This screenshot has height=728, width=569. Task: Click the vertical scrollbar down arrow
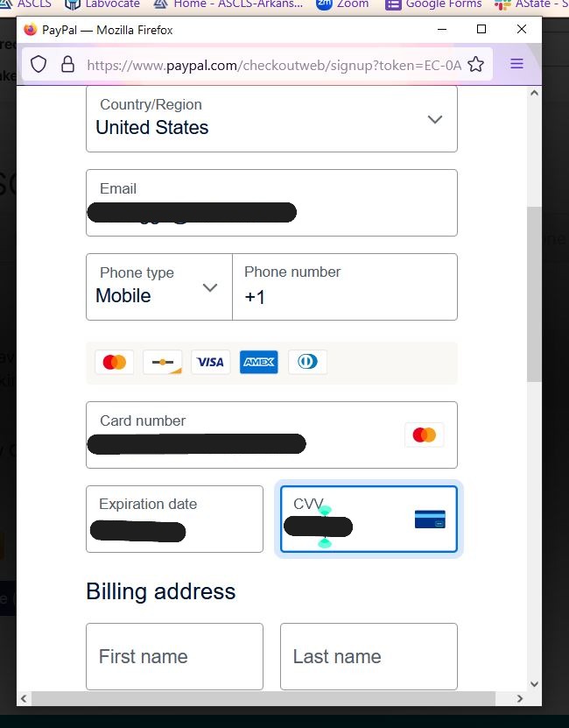point(534,683)
